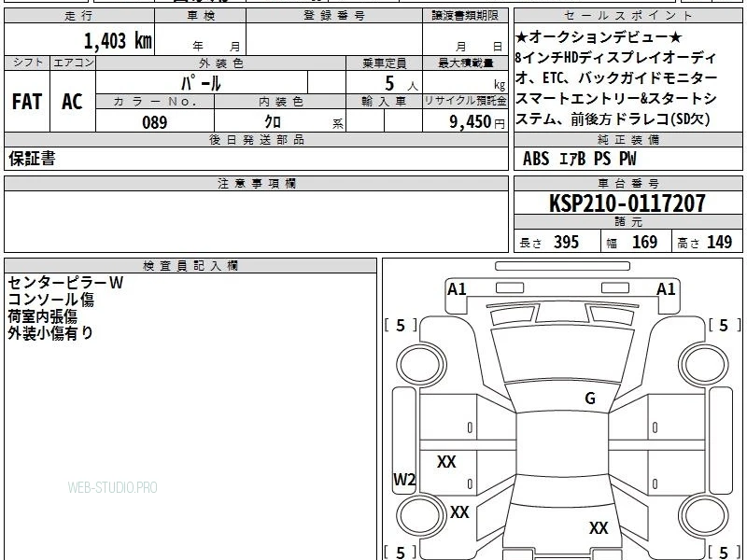Click the セールスポイント header
Image resolution: width=747 pixels, height=560 pixels.
627,16
